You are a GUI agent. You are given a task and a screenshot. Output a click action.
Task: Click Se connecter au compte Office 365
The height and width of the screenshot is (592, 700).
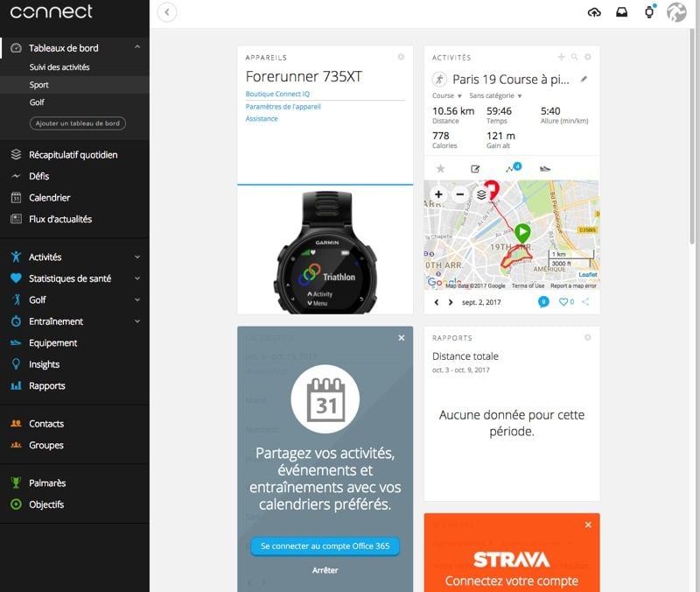point(325,546)
